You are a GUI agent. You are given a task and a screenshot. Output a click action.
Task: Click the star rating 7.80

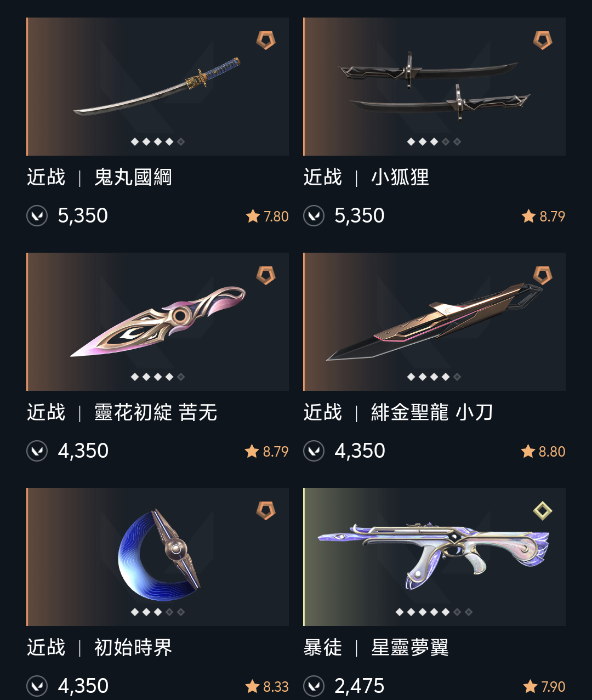pyautogui.click(x=267, y=217)
